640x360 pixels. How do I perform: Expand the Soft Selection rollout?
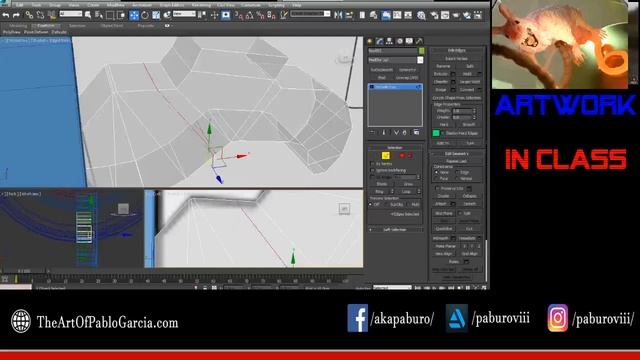pyautogui.click(x=395, y=230)
